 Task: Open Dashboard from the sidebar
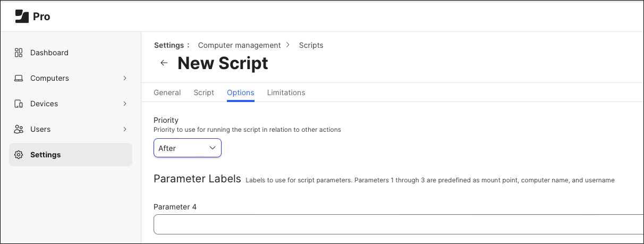click(49, 53)
